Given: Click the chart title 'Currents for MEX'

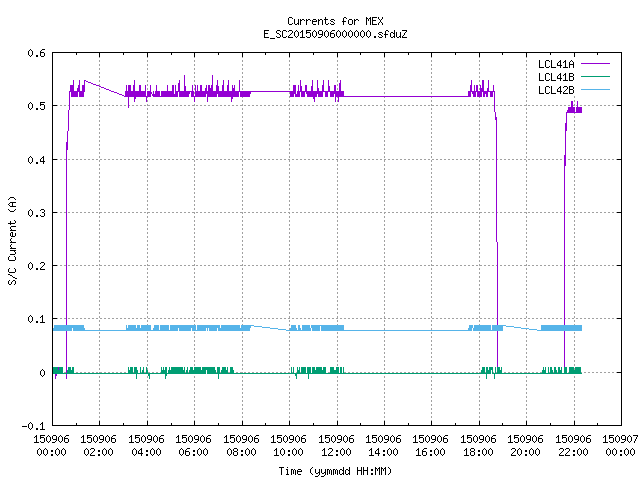Looking at the screenshot, I should 335,21.
